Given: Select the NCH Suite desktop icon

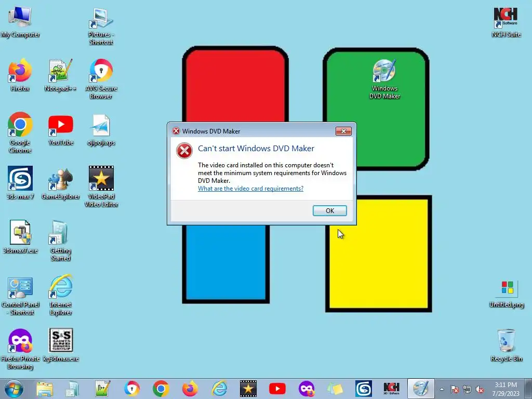Looking at the screenshot, I should coord(506,22).
